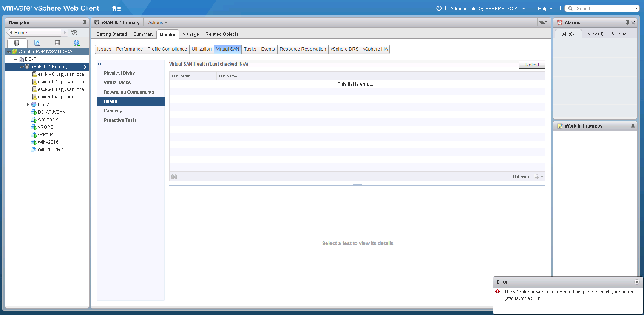Switch to the Manage tab

point(190,34)
